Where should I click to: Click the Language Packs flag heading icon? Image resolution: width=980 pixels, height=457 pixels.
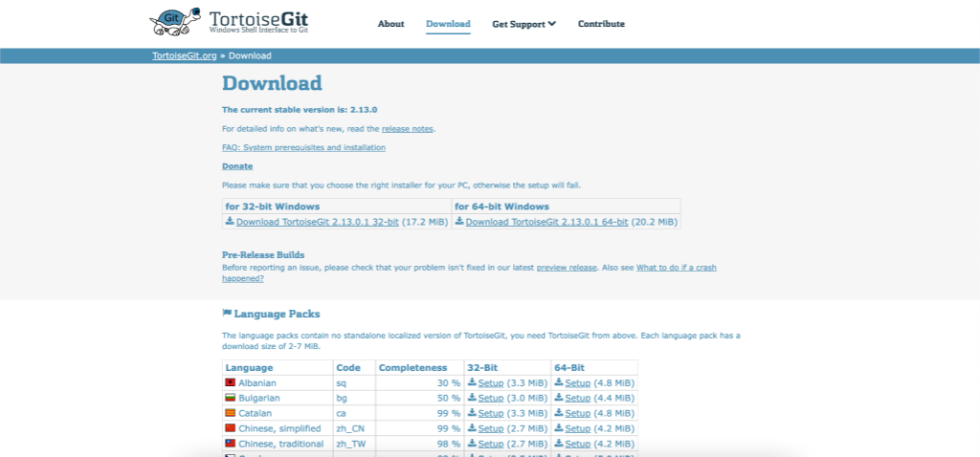point(227,313)
